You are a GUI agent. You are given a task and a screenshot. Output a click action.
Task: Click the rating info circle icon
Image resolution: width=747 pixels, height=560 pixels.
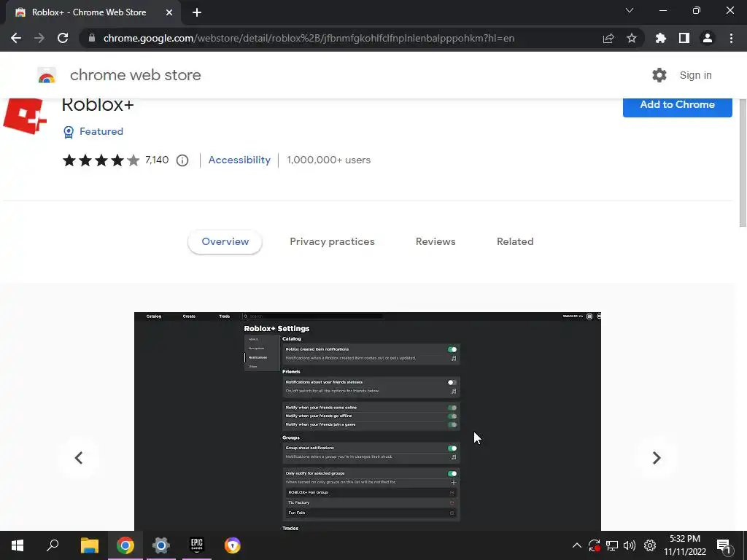point(182,160)
